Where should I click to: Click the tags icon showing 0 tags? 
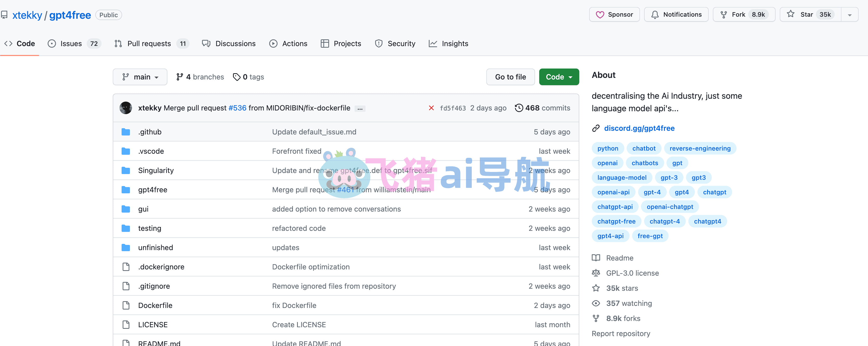pos(237,77)
